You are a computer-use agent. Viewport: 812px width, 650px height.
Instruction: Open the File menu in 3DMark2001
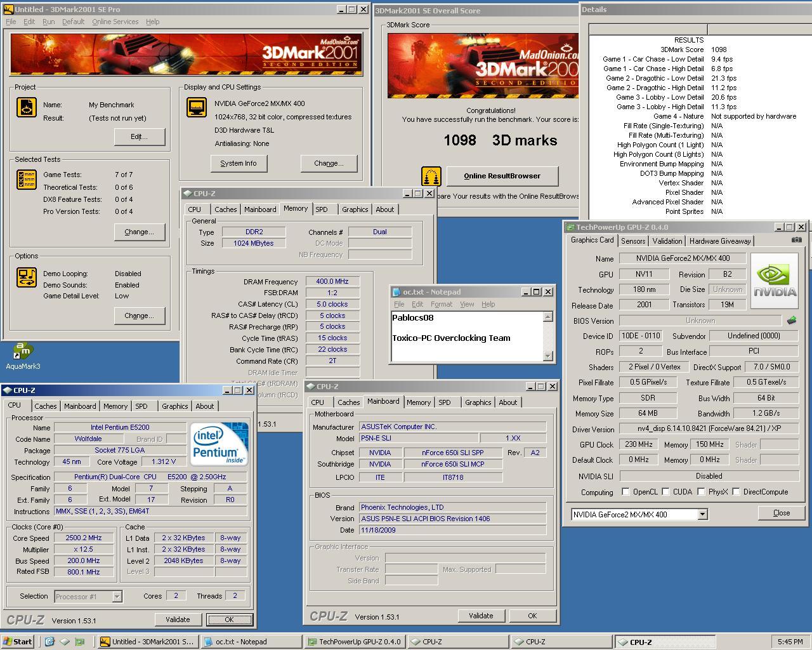(11, 22)
